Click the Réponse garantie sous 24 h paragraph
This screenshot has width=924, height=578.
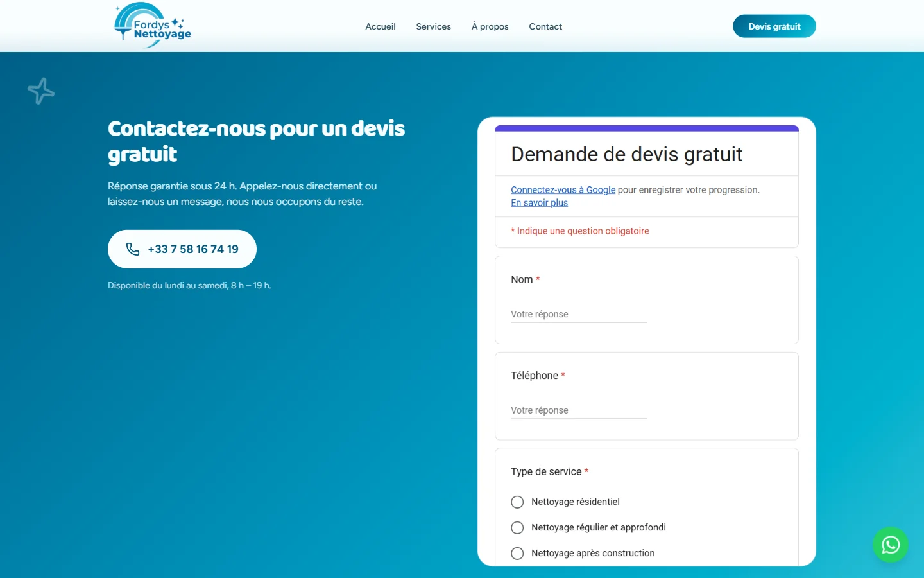pyautogui.click(x=243, y=194)
